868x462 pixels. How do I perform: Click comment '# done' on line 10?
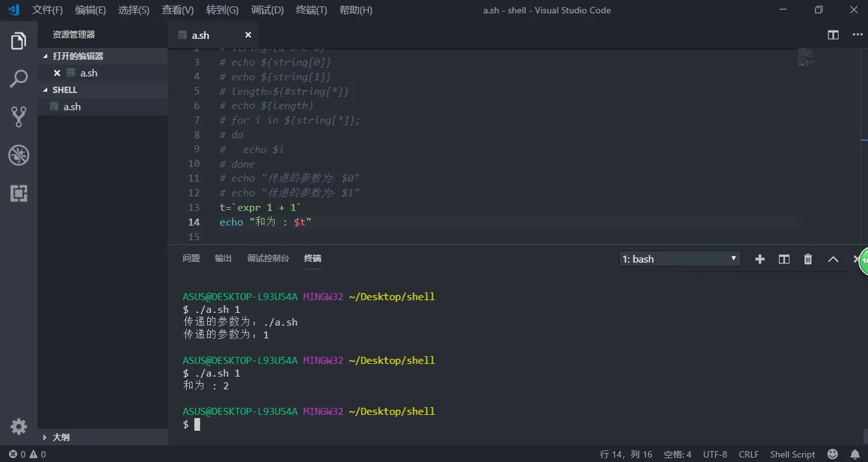point(237,164)
